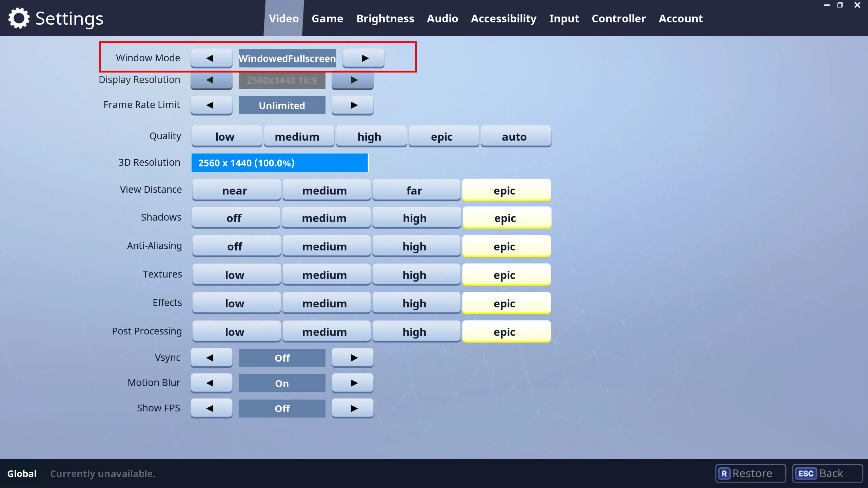This screenshot has width=868, height=488.
Task: Click Display Resolution right arrow
Action: point(352,80)
